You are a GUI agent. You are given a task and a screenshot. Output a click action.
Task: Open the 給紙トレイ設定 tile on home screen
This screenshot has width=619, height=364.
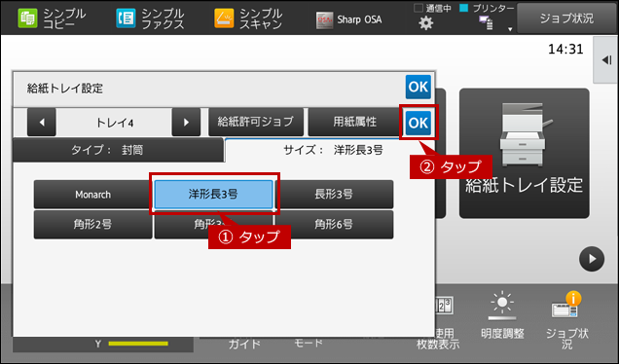click(x=525, y=153)
